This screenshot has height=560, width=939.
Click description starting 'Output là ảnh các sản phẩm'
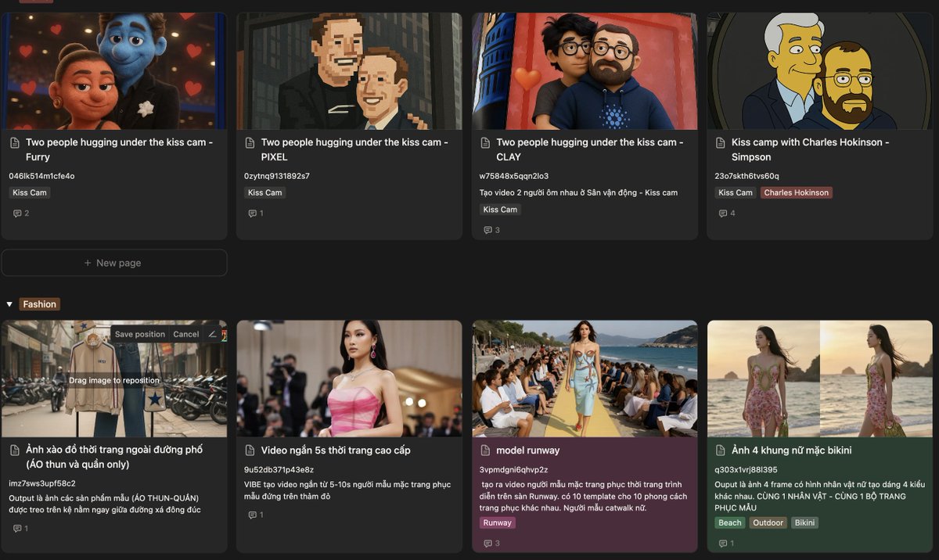tap(105, 504)
